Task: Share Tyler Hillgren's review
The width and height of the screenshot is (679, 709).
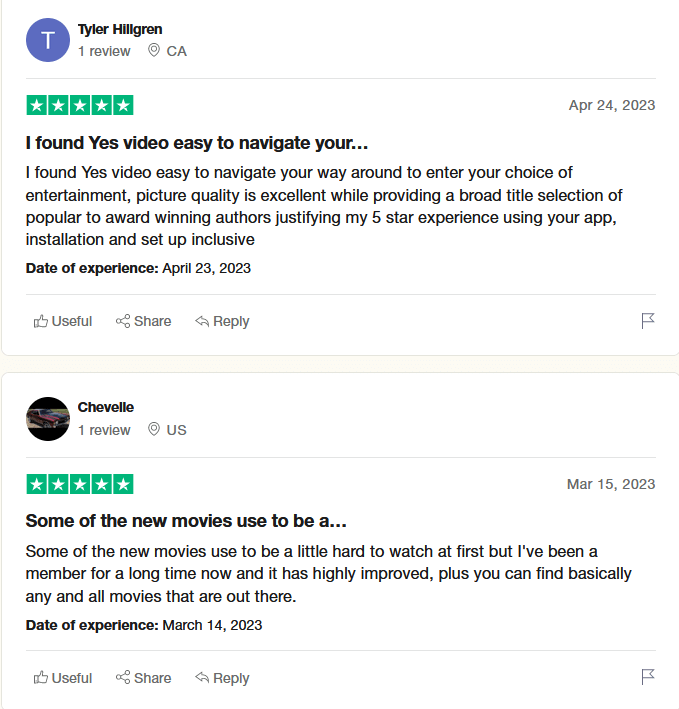Action: [143, 321]
